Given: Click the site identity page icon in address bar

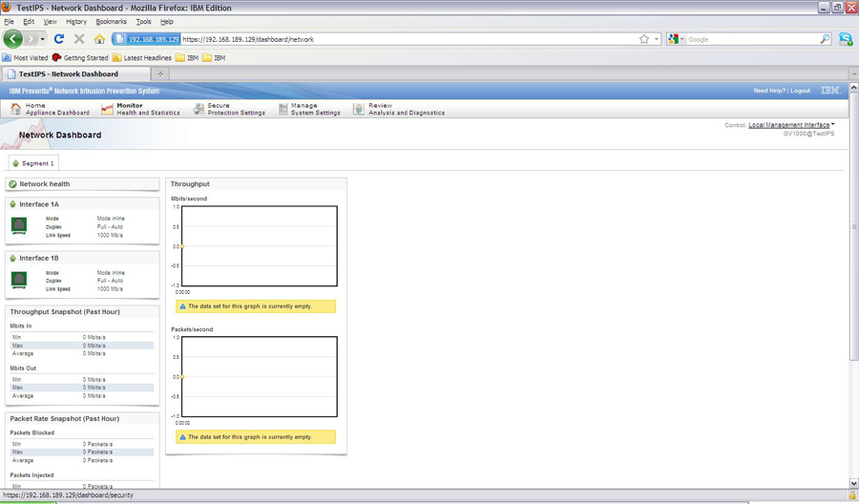Looking at the screenshot, I should pyautogui.click(x=120, y=39).
